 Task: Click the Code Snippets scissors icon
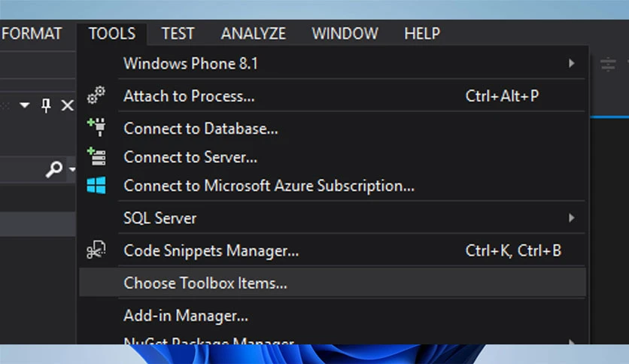tap(96, 250)
